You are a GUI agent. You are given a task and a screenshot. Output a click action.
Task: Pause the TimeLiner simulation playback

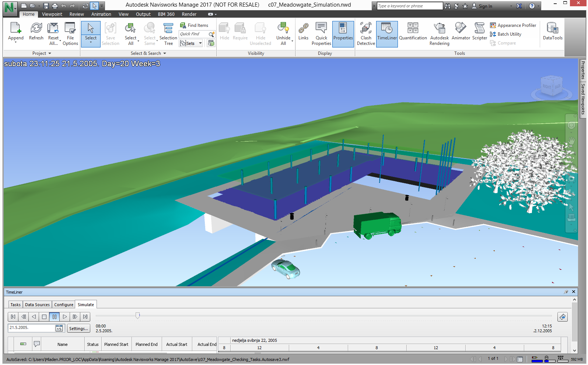coord(55,317)
